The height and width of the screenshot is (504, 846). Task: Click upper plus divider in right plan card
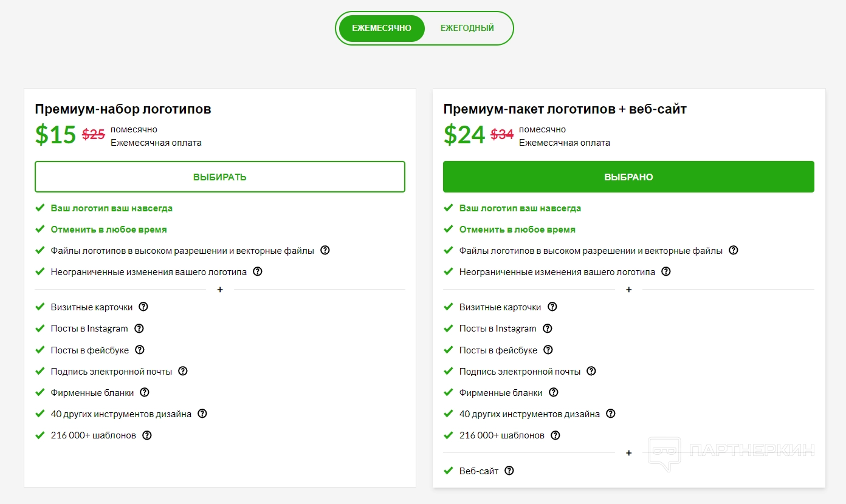pos(628,290)
